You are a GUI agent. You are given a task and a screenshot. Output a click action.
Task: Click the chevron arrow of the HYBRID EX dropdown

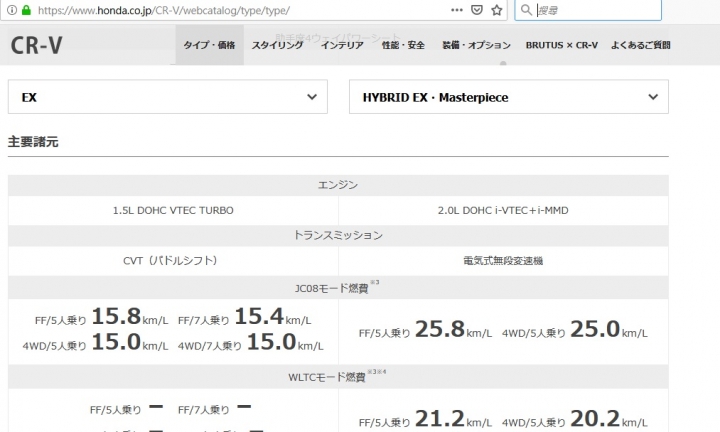[653, 97]
